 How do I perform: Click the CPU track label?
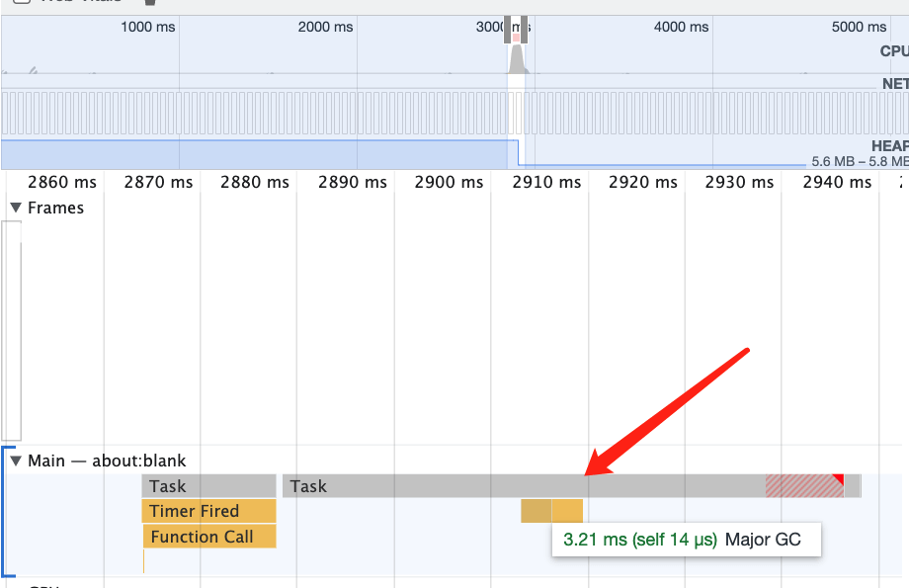pos(892,50)
